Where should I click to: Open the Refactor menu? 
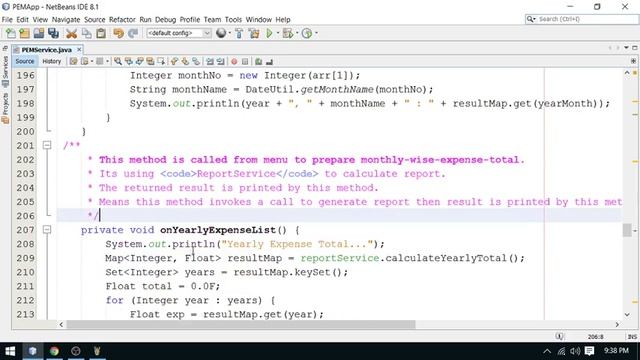pos(122,20)
